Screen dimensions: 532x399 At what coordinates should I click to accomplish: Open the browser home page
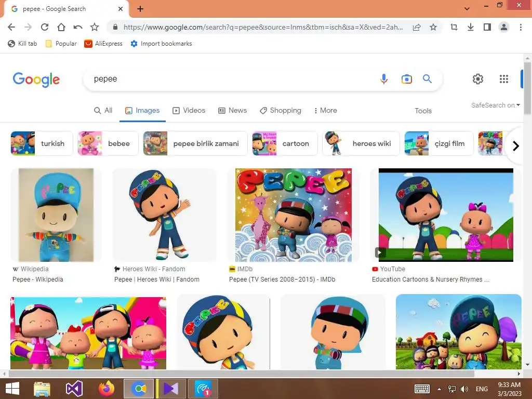[61, 27]
